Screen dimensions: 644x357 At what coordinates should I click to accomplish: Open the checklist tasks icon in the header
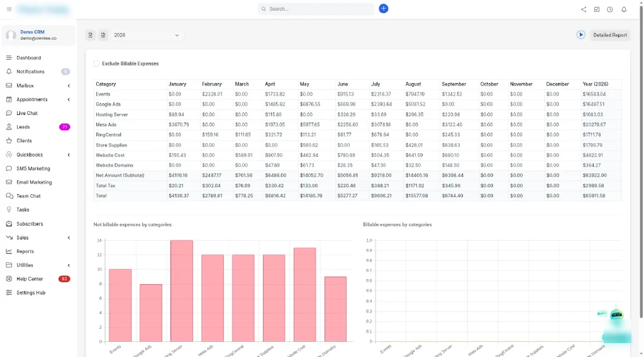pyautogui.click(x=596, y=9)
